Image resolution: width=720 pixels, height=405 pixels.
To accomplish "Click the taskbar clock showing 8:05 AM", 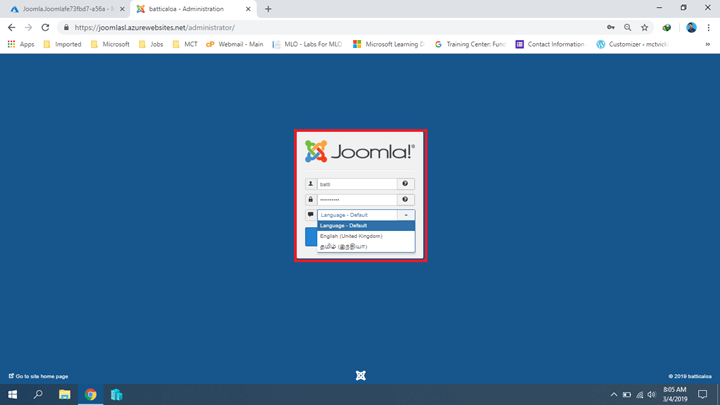I will pyautogui.click(x=675, y=394).
